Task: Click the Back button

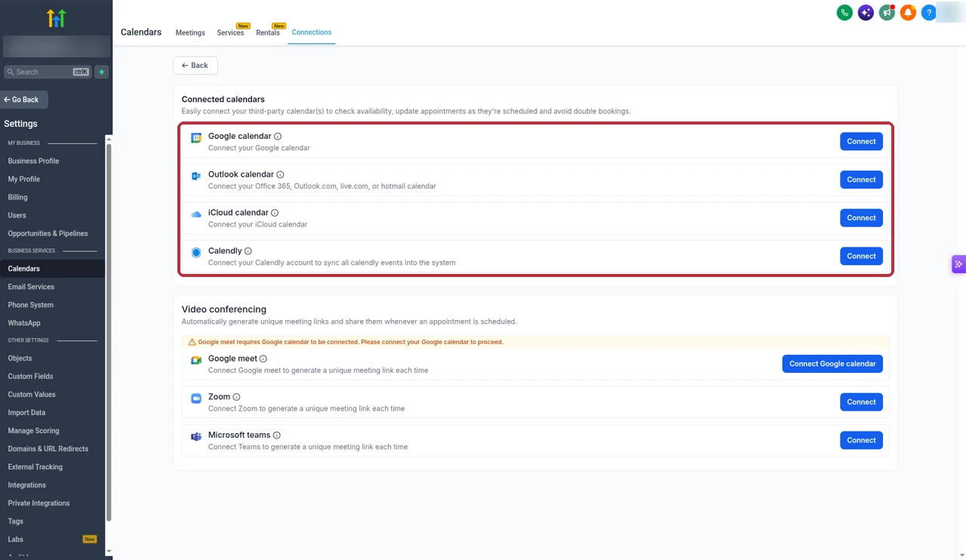Action: [195, 66]
